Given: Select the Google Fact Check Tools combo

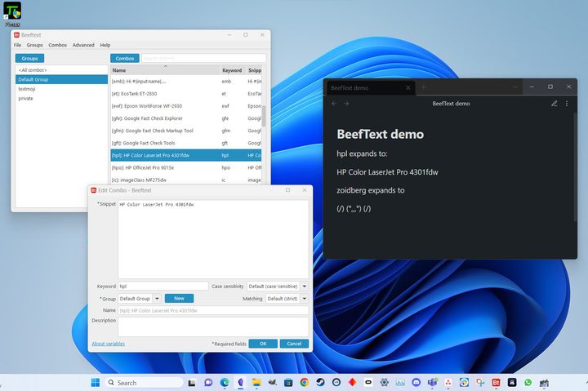Looking at the screenshot, I should tap(185, 143).
